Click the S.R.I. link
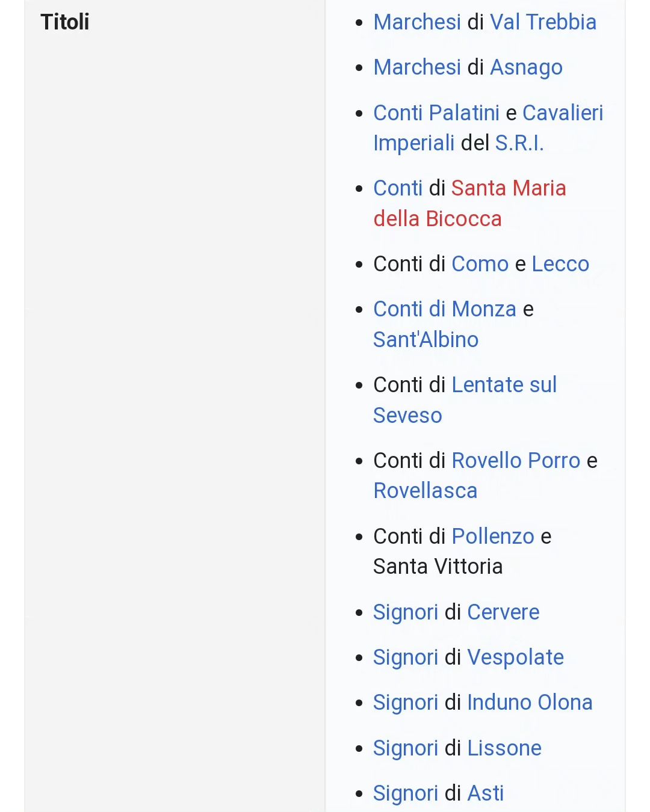 click(519, 143)
